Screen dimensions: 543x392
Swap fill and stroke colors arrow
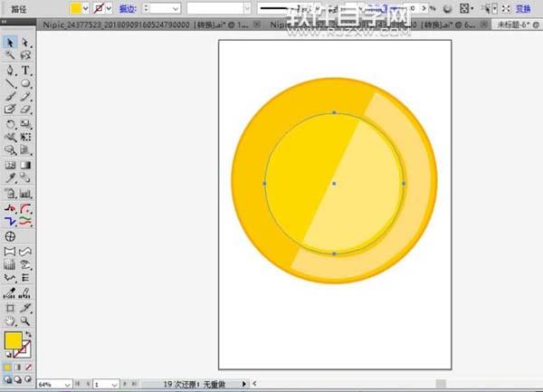pyautogui.click(x=28, y=334)
